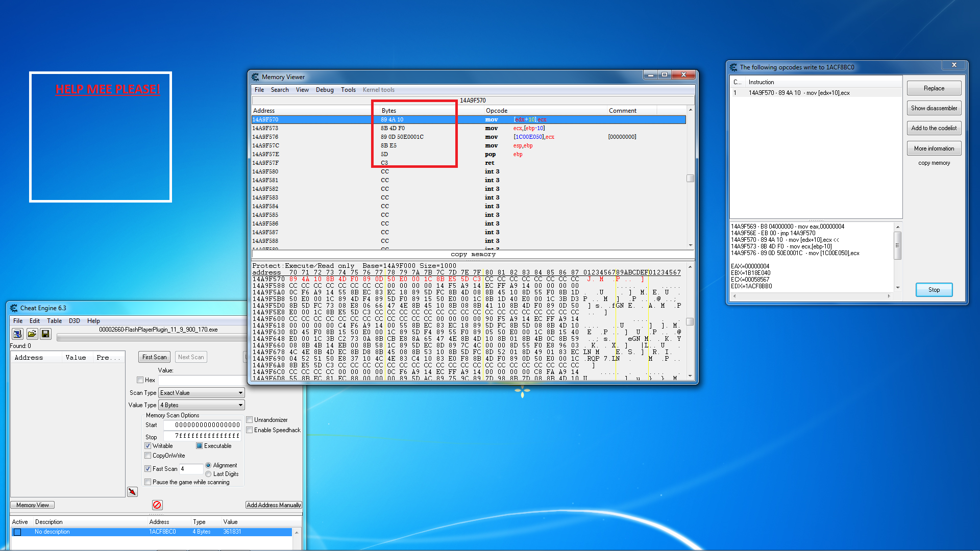Select the Last Digits radio button

click(208, 474)
